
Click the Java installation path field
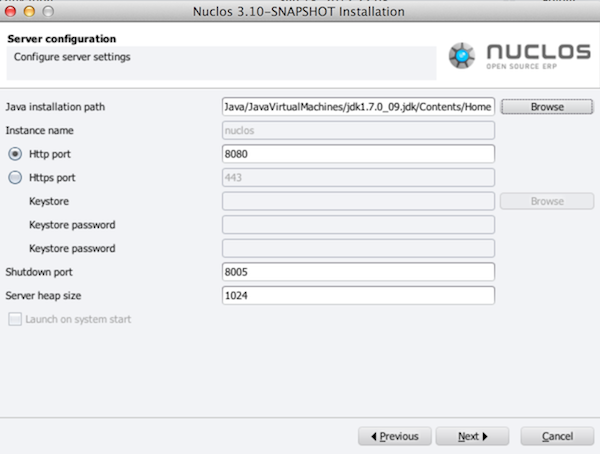coord(358,107)
